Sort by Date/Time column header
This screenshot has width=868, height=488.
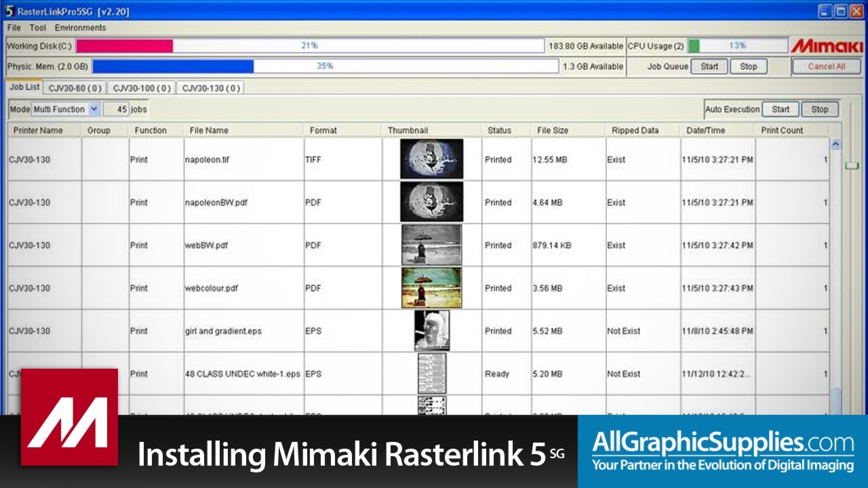click(717, 130)
